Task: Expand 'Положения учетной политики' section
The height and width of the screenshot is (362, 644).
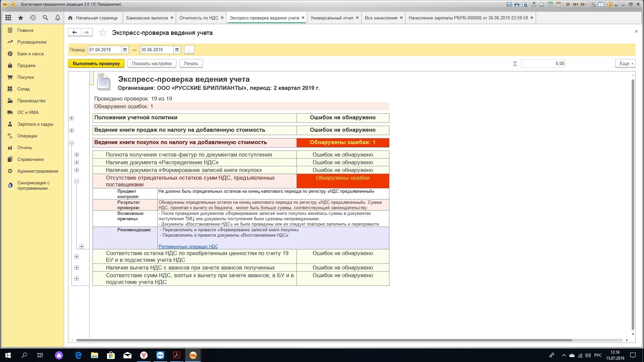Action: (x=71, y=118)
